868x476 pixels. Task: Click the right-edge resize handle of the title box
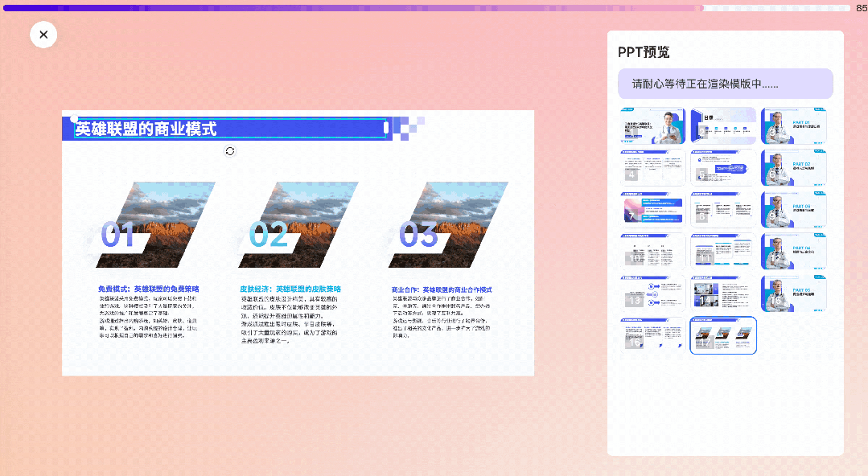point(386,128)
